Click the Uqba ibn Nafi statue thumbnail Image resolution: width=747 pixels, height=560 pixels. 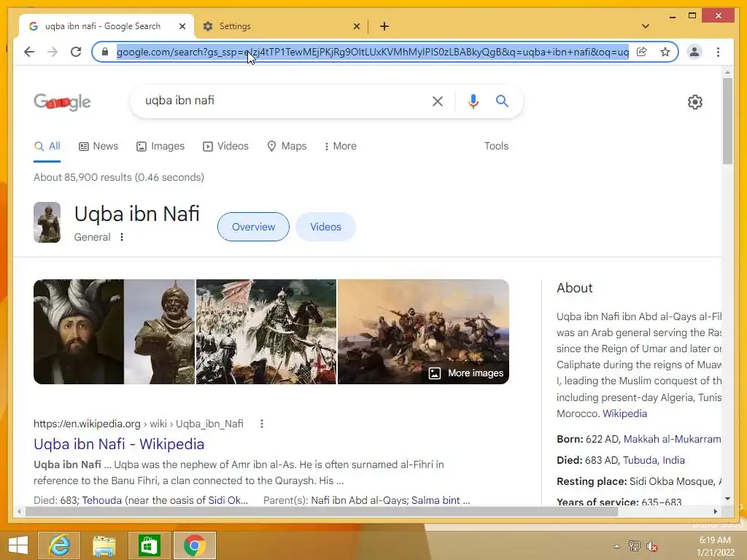pos(47,222)
